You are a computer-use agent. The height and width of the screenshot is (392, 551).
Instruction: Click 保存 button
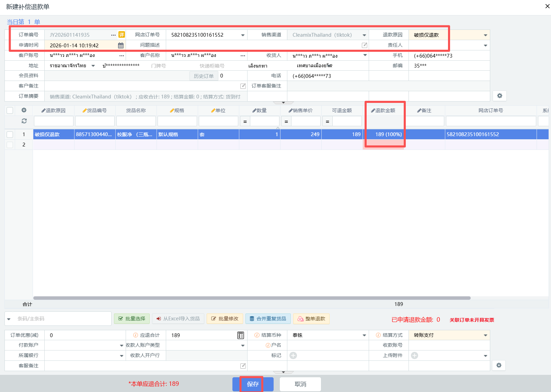click(x=253, y=384)
